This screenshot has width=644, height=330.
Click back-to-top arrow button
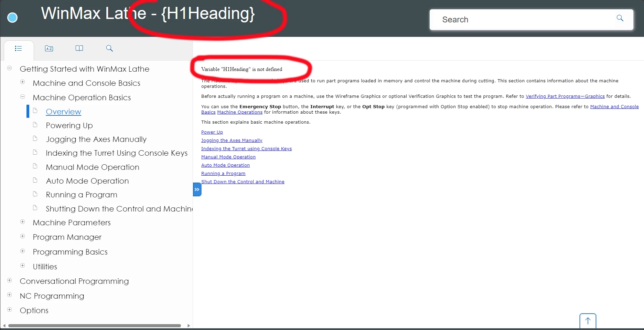tap(588, 321)
